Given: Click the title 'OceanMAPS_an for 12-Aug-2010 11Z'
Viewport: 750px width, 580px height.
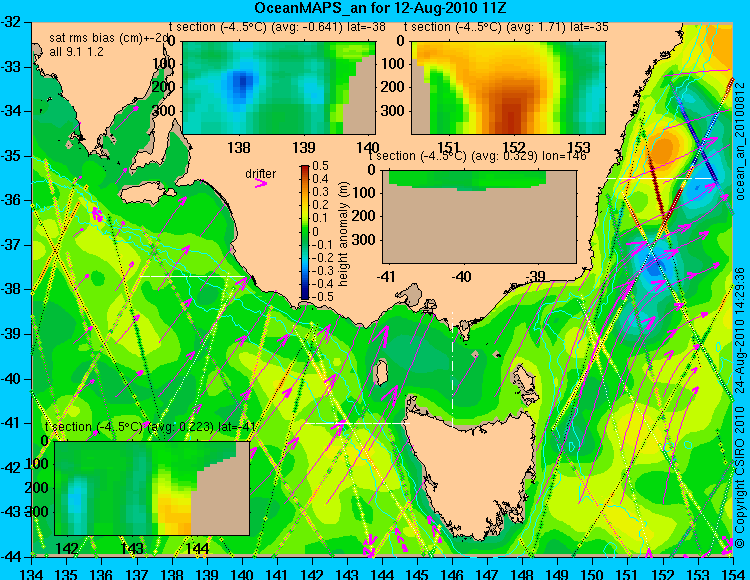Looking at the screenshot, I should click(x=380, y=8).
